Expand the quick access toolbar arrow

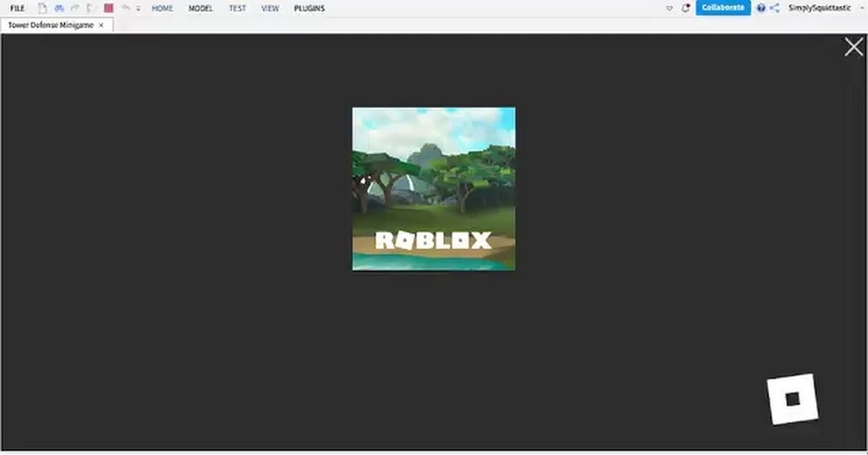pyautogui.click(x=138, y=8)
